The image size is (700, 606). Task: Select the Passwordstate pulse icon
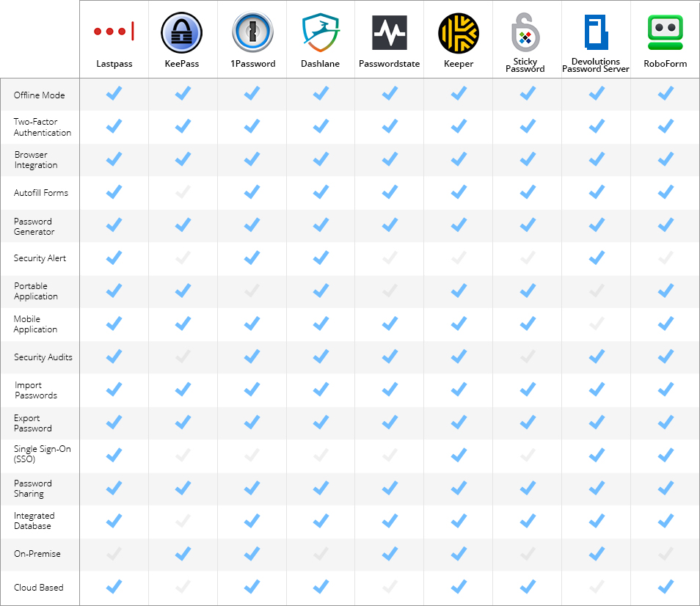point(390,32)
